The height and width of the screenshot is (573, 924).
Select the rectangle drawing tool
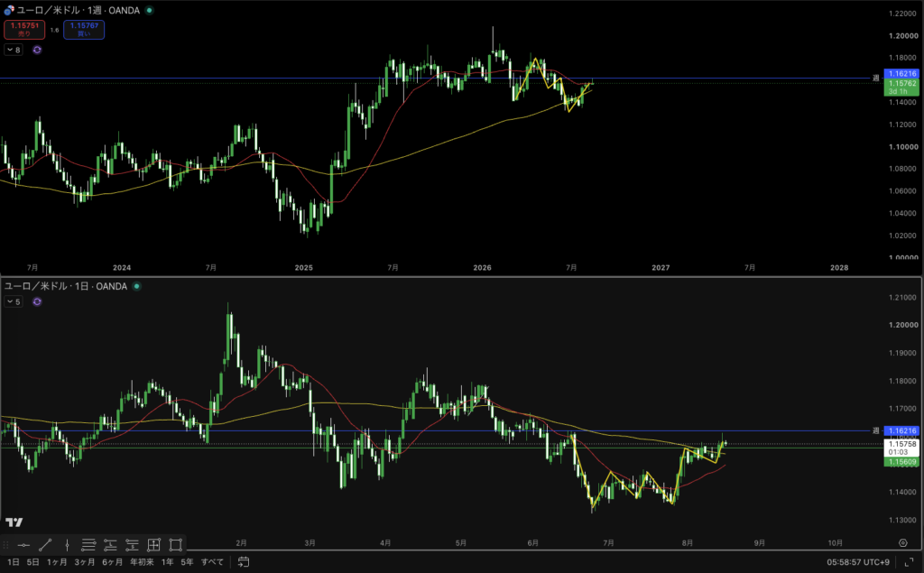176,545
